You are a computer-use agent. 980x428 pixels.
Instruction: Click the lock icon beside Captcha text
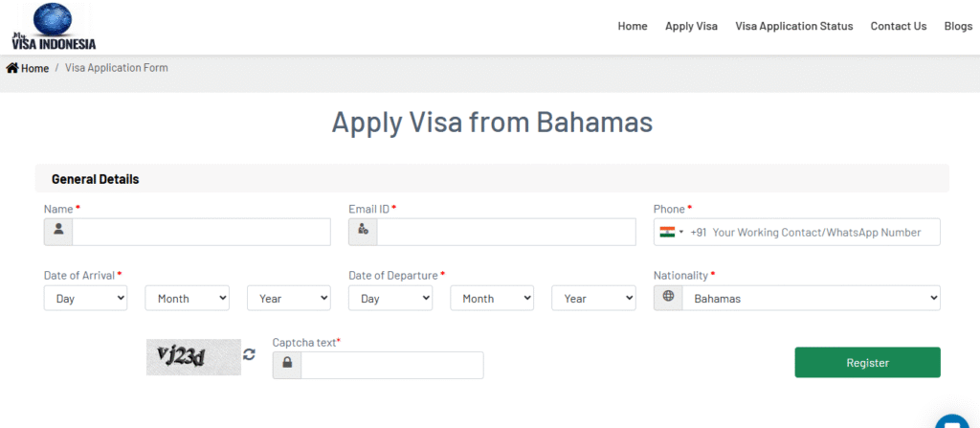pyautogui.click(x=287, y=365)
